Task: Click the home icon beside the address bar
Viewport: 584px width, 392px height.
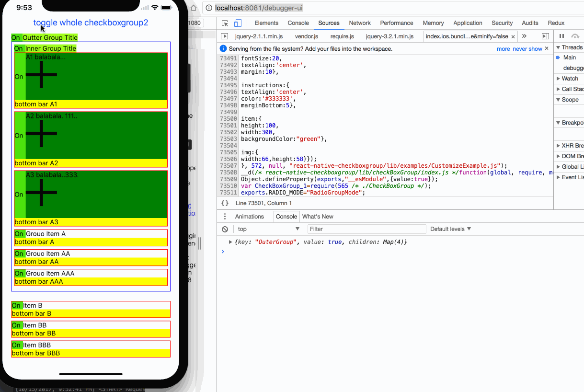Action: point(193,8)
